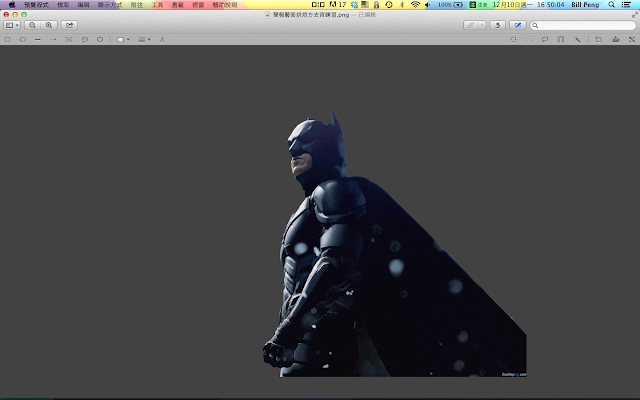The height and width of the screenshot is (400, 640).
Task: Click the 已編輯 edited status label
Action: point(367,15)
